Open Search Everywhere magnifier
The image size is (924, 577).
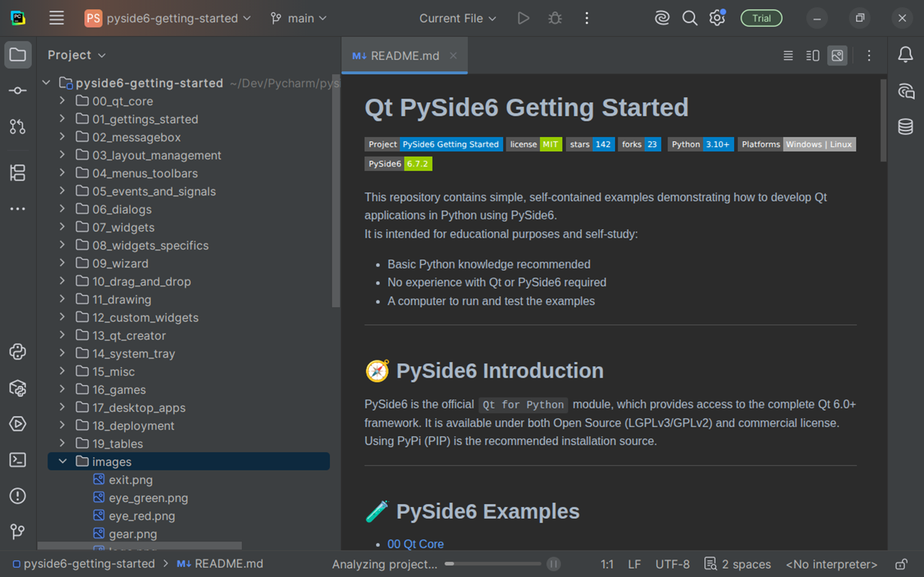pos(690,18)
